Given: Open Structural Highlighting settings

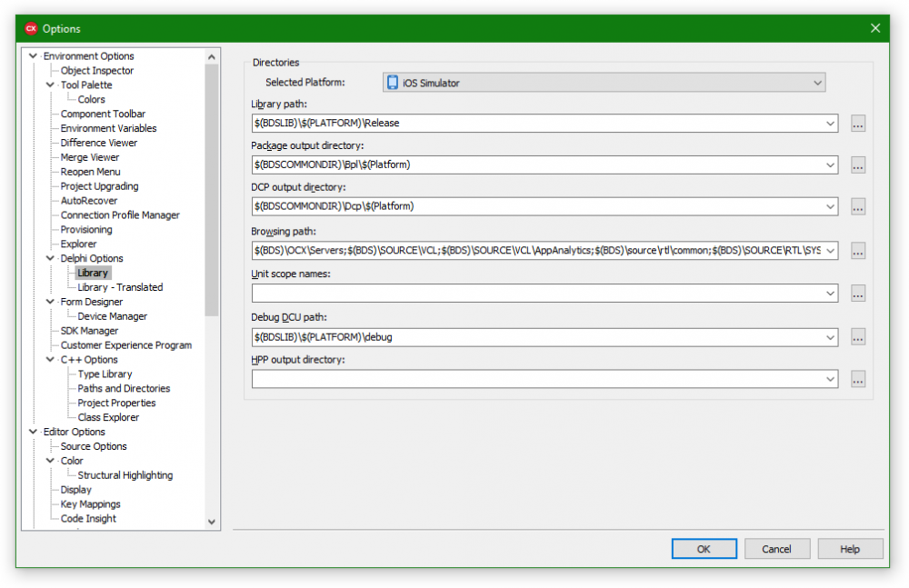Looking at the screenshot, I should (125, 475).
